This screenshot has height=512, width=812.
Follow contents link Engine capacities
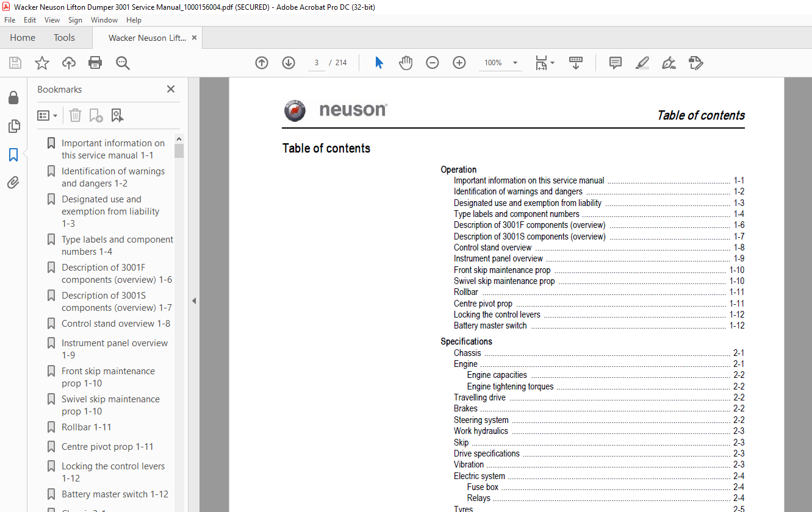click(497, 375)
